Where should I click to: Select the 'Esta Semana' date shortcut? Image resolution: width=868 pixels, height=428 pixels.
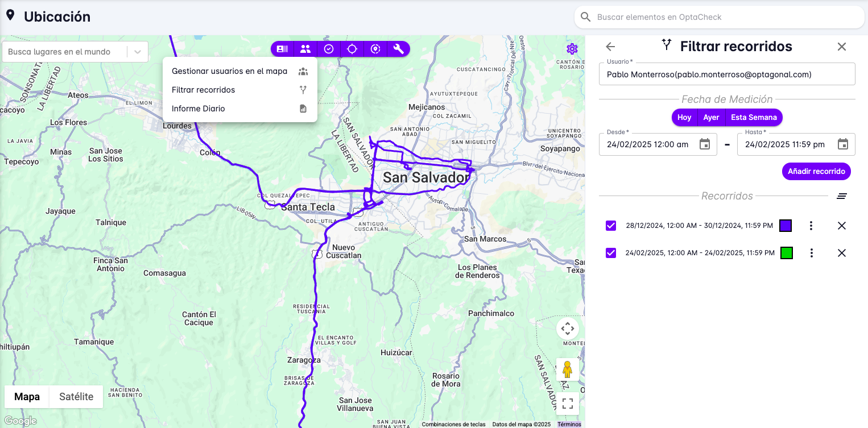click(754, 118)
